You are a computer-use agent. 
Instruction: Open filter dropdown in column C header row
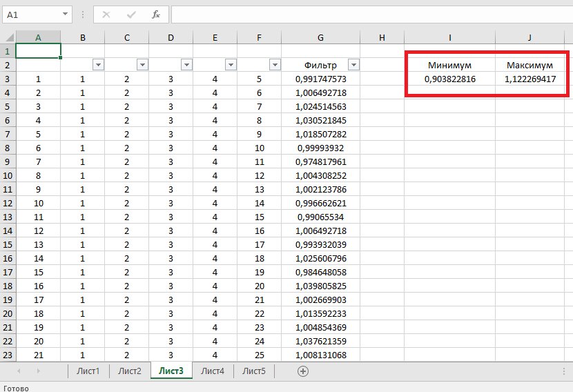[142, 65]
